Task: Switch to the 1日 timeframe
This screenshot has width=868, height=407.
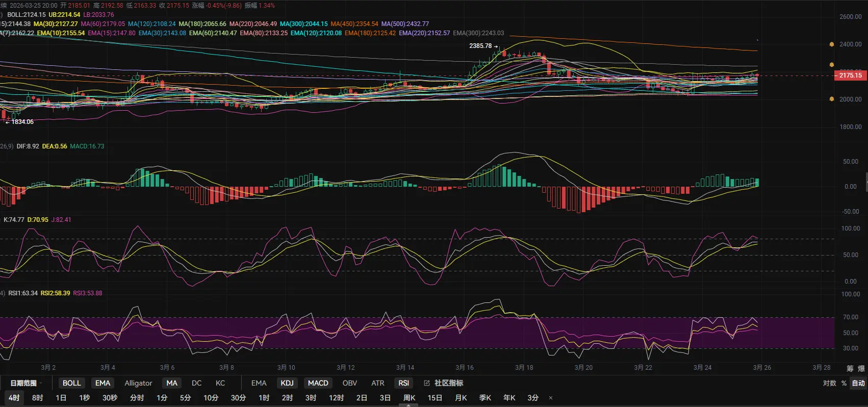Action: (61, 398)
